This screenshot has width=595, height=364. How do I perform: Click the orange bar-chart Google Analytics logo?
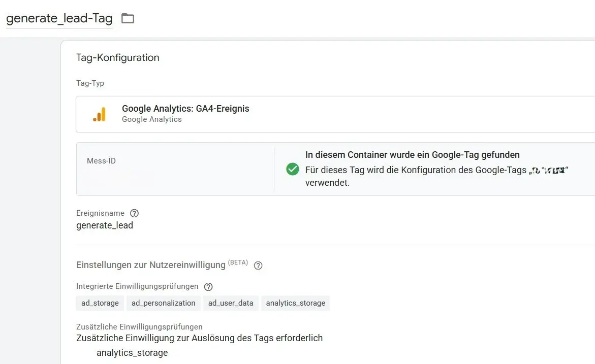coord(100,114)
